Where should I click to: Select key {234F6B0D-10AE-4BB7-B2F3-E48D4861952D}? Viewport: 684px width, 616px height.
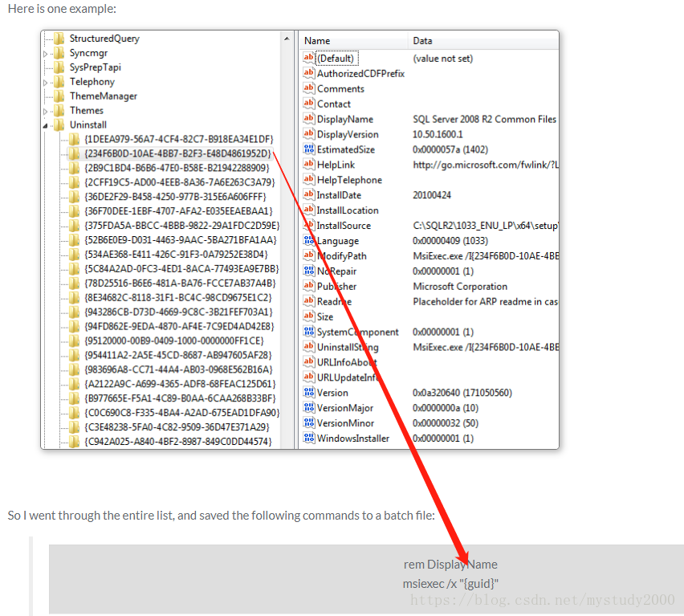pos(178,153)
